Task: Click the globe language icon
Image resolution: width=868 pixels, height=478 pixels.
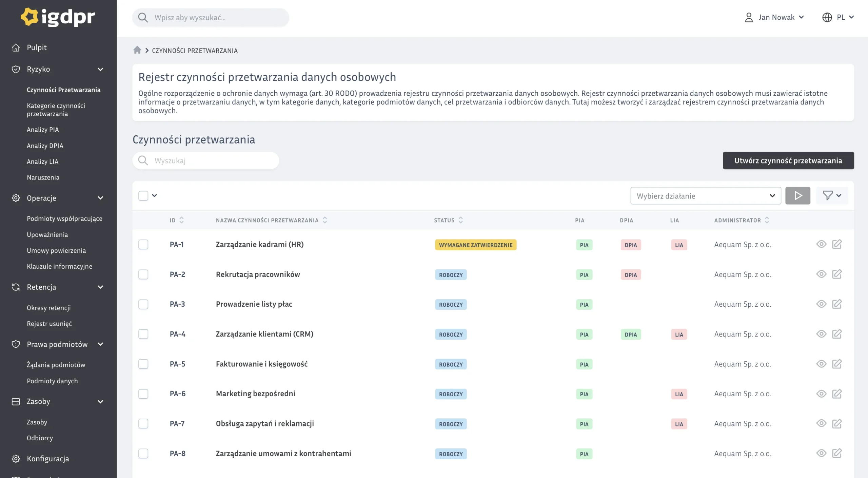Action: point(827,17)
